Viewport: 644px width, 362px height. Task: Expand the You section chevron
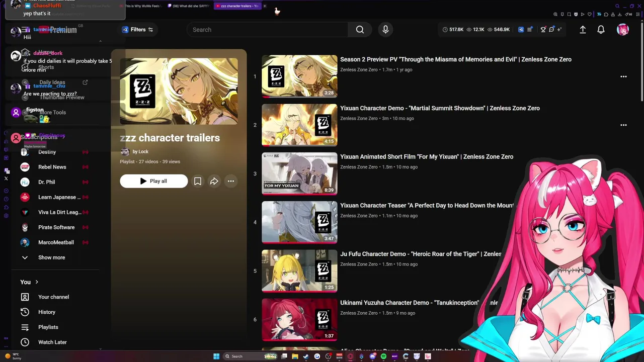[x=37, y=282]
